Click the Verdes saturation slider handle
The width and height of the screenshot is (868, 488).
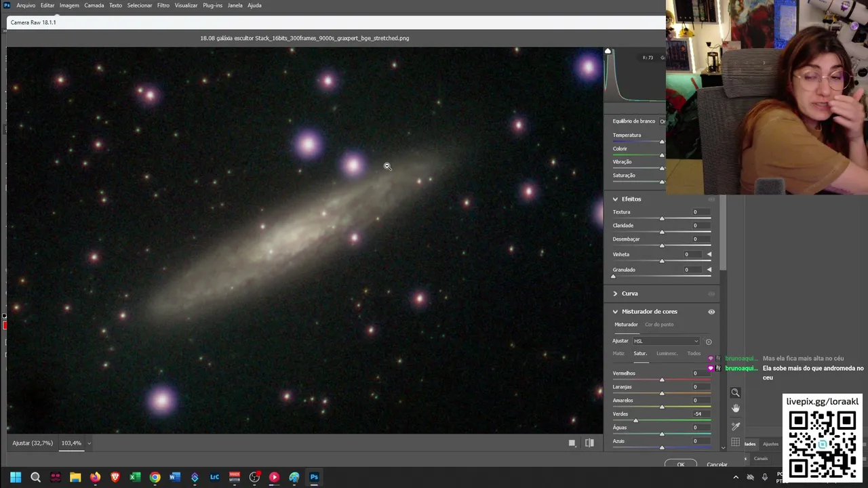[x=635, y=420]
